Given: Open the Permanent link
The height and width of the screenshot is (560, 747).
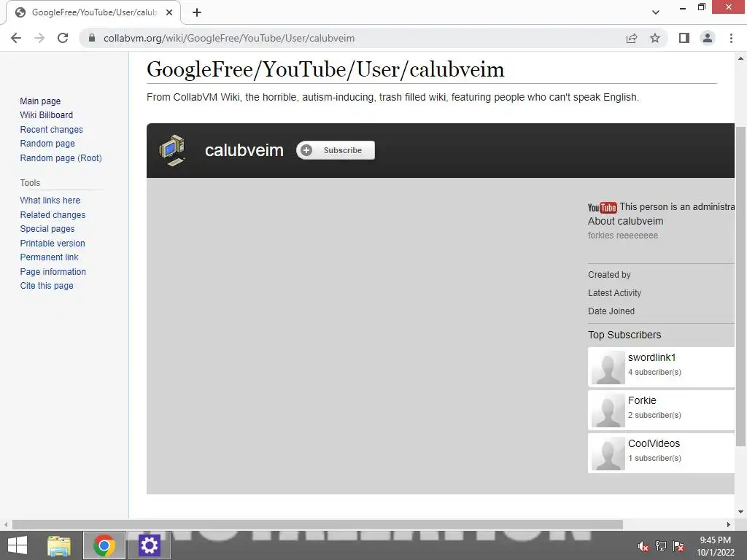Looking at the screenshot, I should click(49, 257).
